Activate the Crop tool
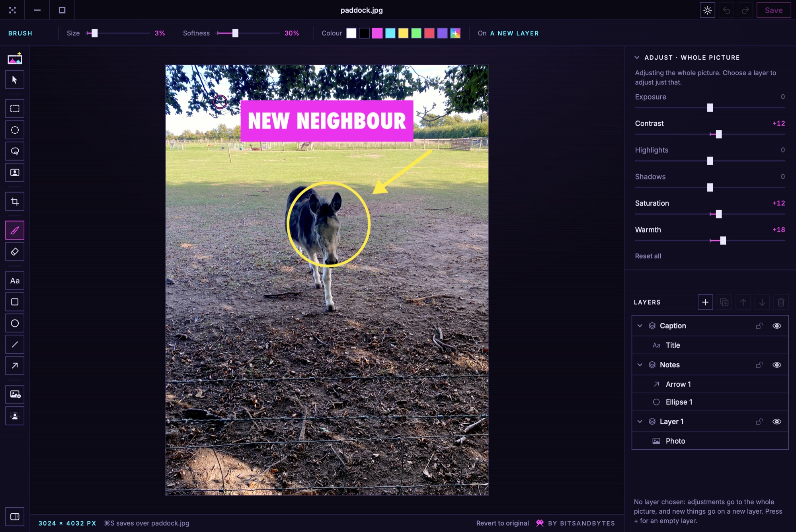 pos(15,201)
